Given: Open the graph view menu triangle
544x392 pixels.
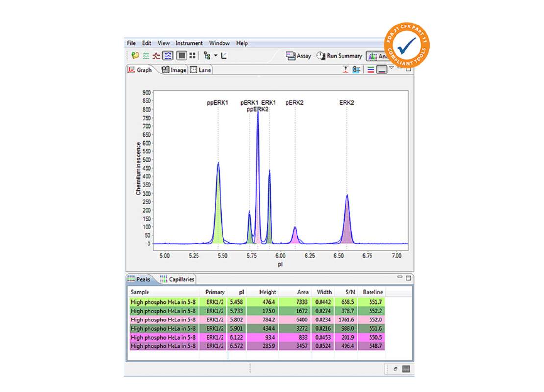Looking at the screenshot, I should (x=392, y=67).
